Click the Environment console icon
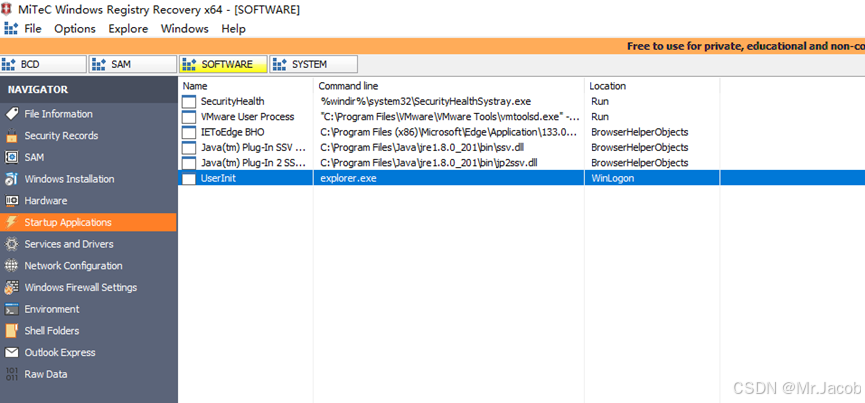Image resolution: width=865 pixels, height=403 pixels. pyautogui.click(x=12, y=309)
